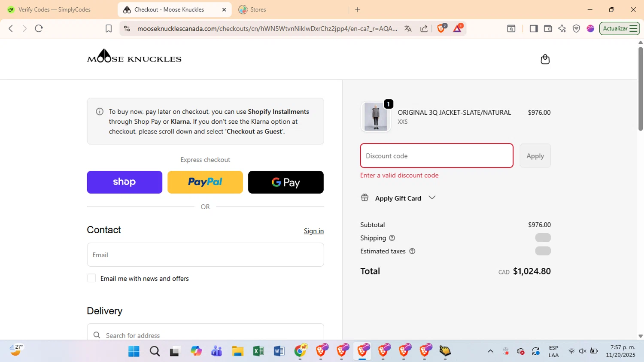644x362 pixels.
Task: Open the tab search icon
Action: pyautogui.click(x=511, y=28)
